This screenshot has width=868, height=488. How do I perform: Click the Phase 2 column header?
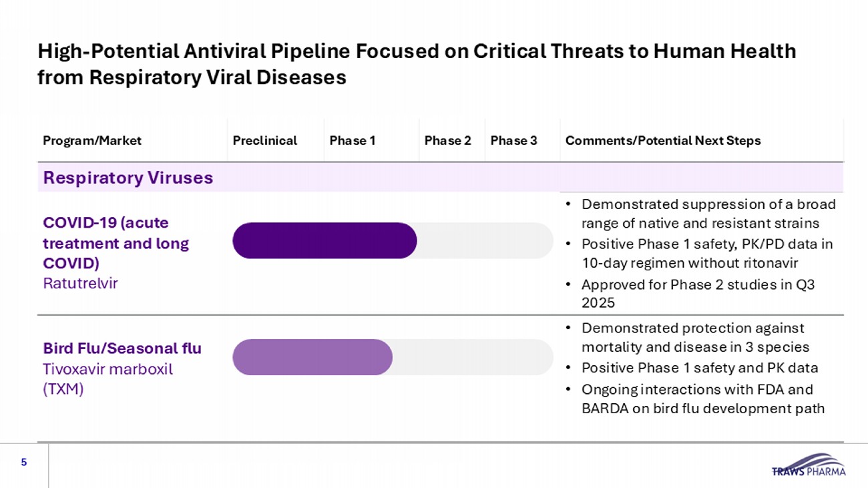(x=448, y=141)
